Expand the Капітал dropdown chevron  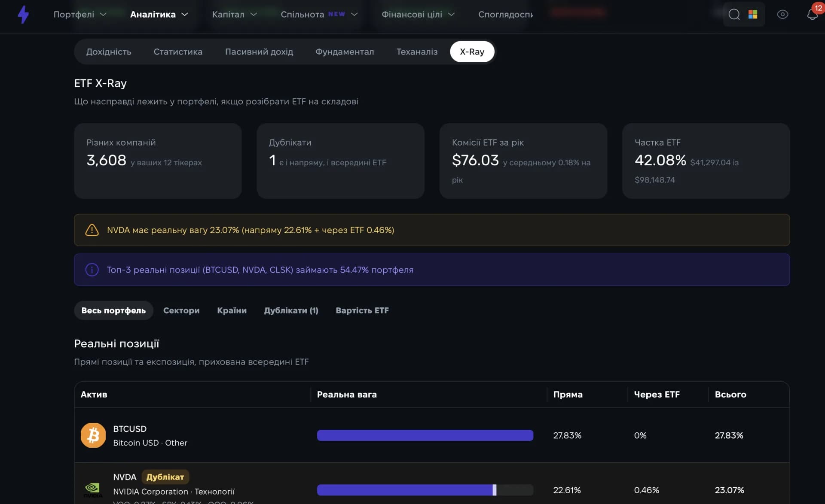pos(254,15)
